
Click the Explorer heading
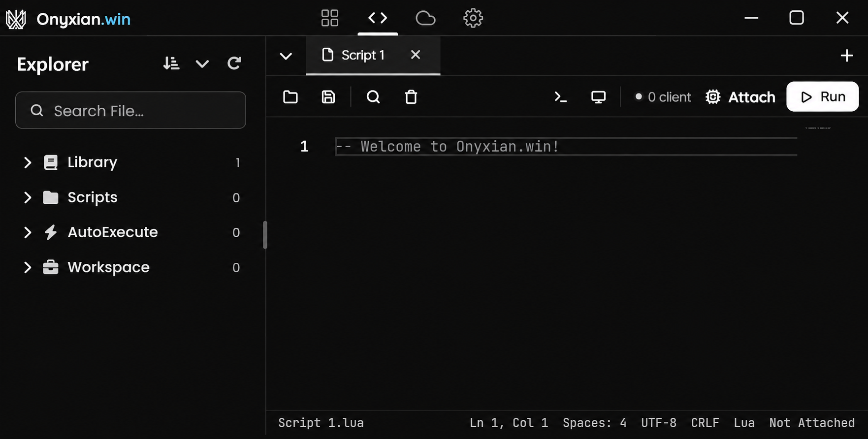point(53,64)
